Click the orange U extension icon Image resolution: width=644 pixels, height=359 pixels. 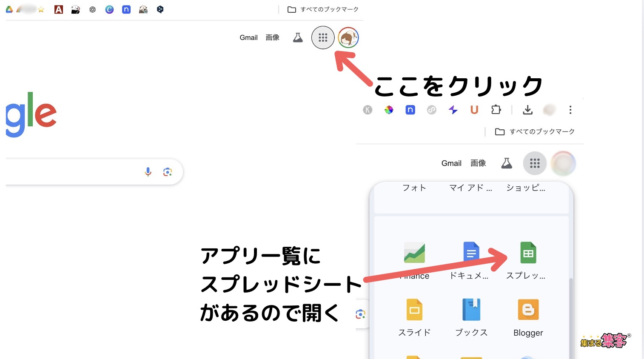[x=474, y=110]
